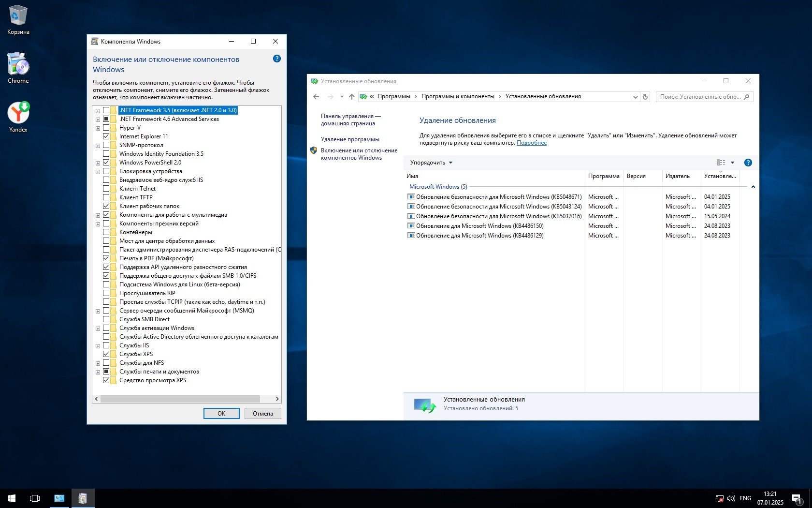Launch the Chrome desktop shortcut
The image size is (812, 508).
(x=18, y=68)
